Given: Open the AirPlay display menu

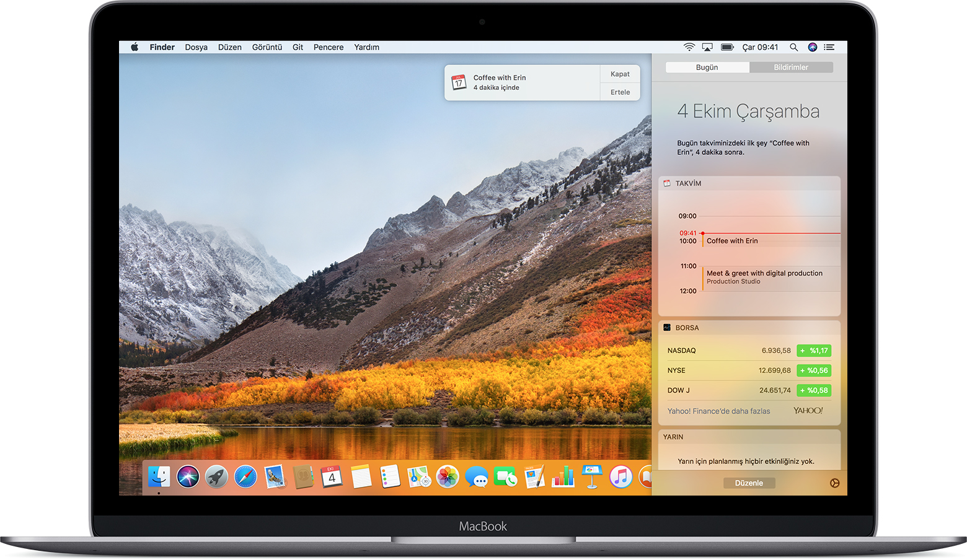Looking at the screenshot, I should 707,47.
